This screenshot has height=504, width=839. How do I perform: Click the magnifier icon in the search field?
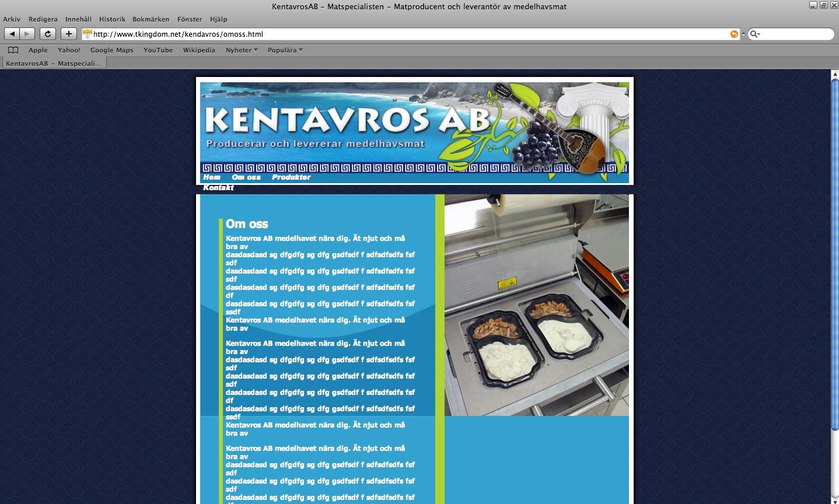tap(754, 34)
